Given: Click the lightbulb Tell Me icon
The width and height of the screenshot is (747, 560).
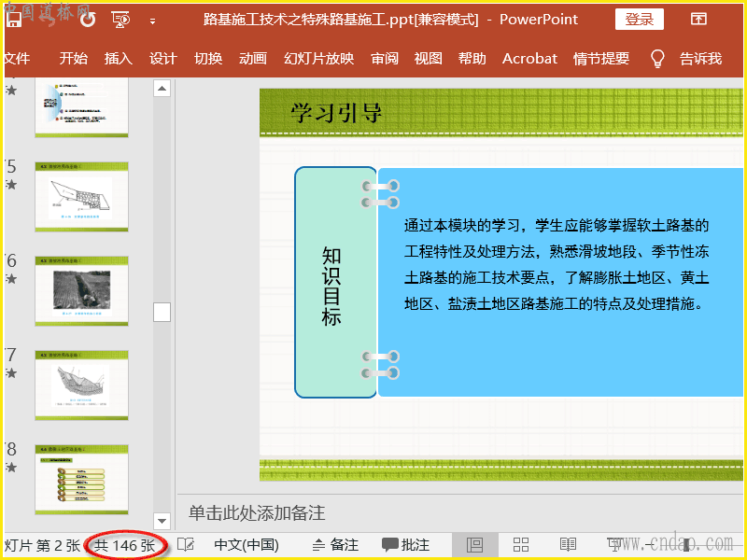Looking at the screenshot, I should 657,59.
